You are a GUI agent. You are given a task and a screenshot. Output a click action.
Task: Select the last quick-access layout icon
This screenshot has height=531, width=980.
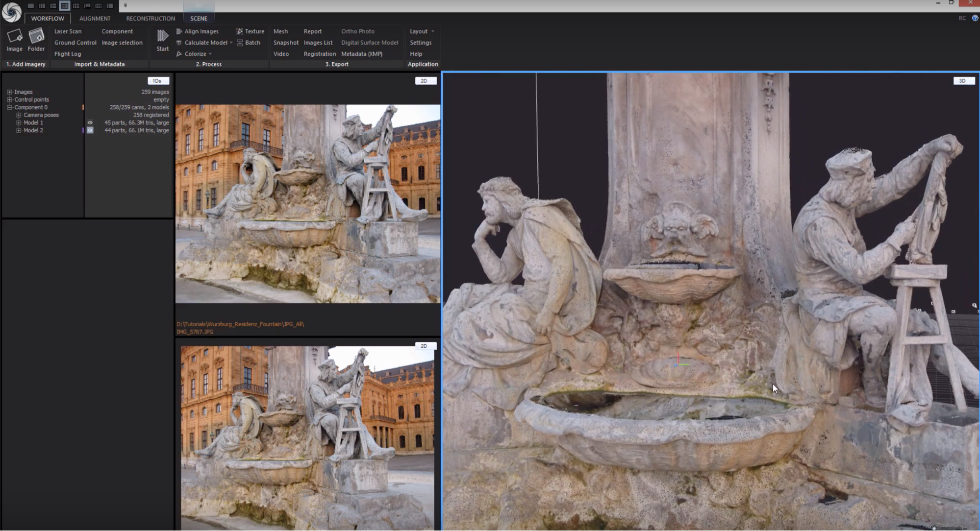tap(110, 5)
